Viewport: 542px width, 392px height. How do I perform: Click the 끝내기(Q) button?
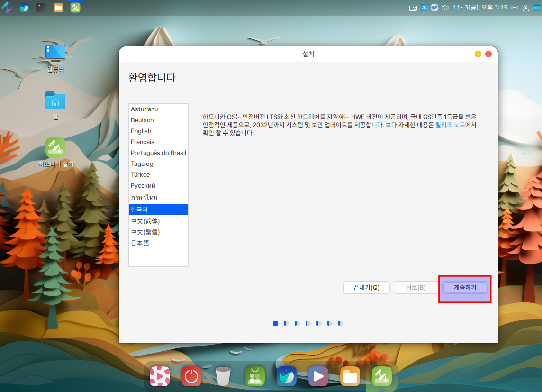(x=366, y=287)
